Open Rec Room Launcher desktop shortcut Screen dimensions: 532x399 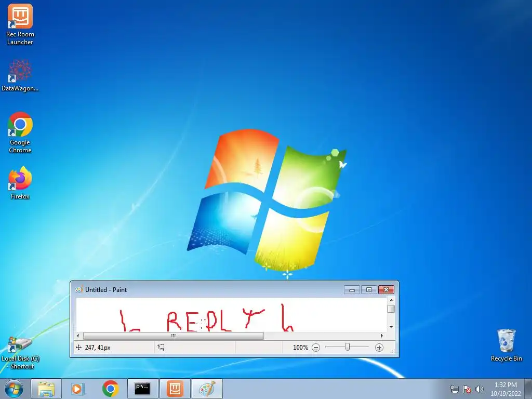pyautogui.click(x=20, y=25)
